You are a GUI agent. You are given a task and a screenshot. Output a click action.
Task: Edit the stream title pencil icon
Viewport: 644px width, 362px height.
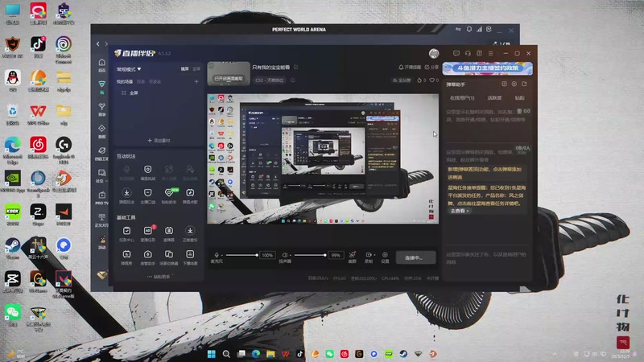click(x=295, y=67)
